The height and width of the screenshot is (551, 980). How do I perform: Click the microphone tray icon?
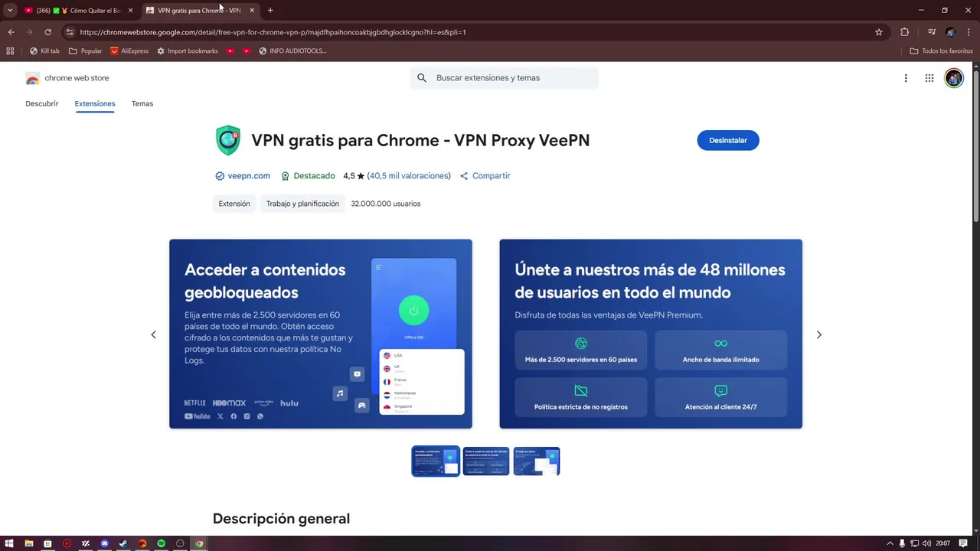click(903, 543)
